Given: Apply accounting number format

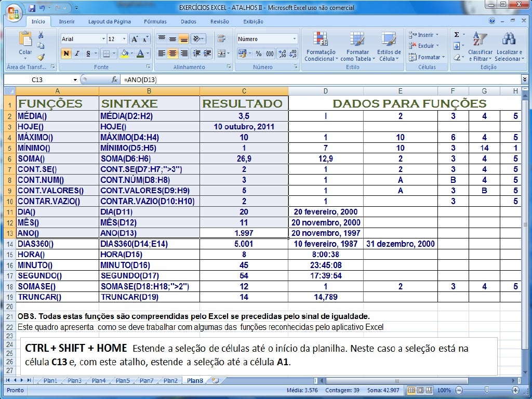Looking at the screenshot, I should tap(242, 54).
